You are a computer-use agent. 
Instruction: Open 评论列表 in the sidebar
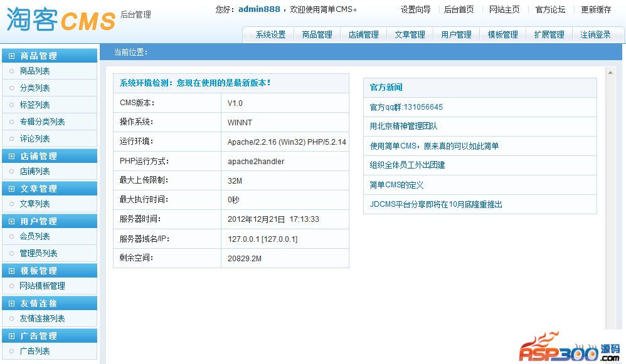[x=34, y=138]
